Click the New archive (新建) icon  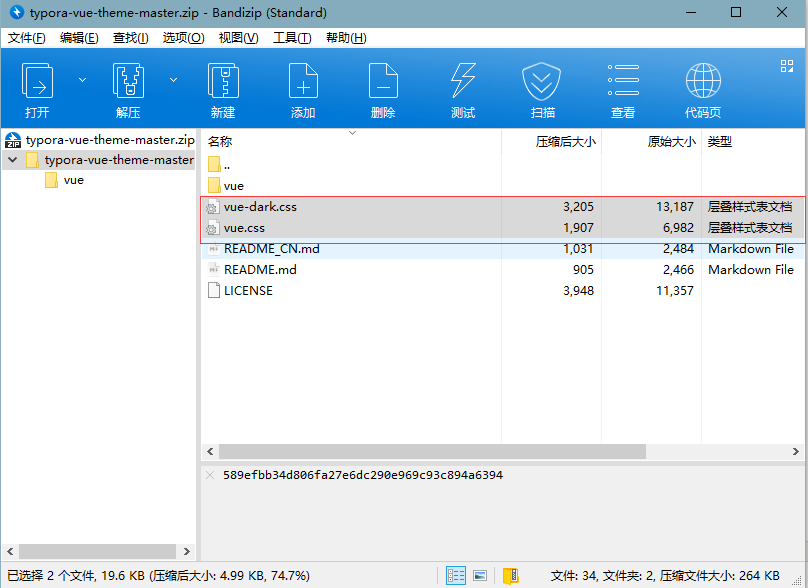point(223,81)
